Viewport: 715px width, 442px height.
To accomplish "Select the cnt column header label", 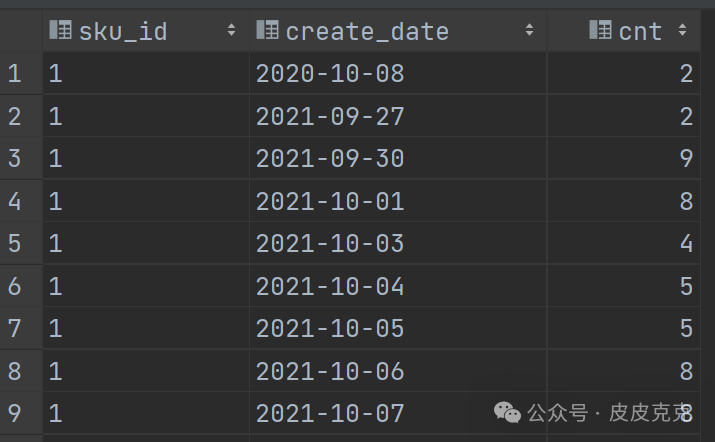I will [640, 32].
